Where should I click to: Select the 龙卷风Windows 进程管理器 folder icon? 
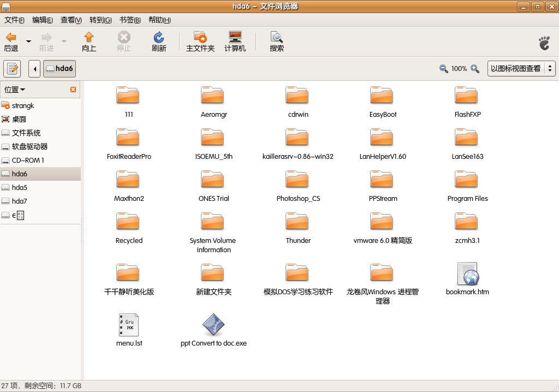[x=382, y=273]
